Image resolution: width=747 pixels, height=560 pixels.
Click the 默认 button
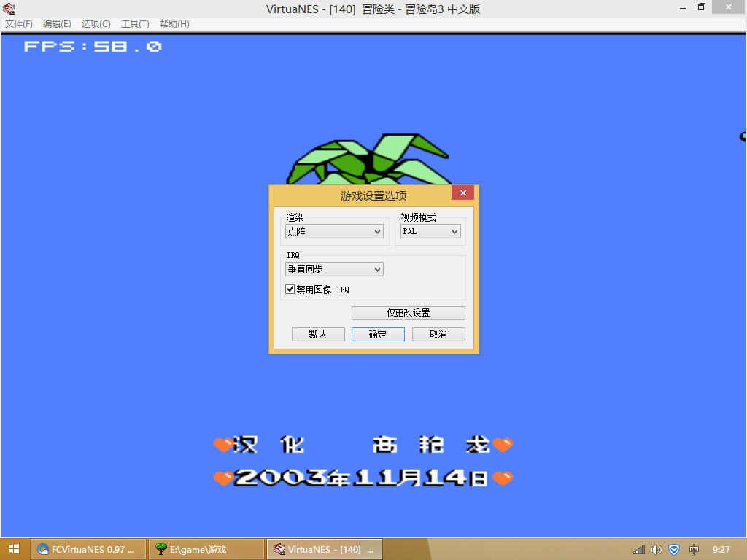318,334
